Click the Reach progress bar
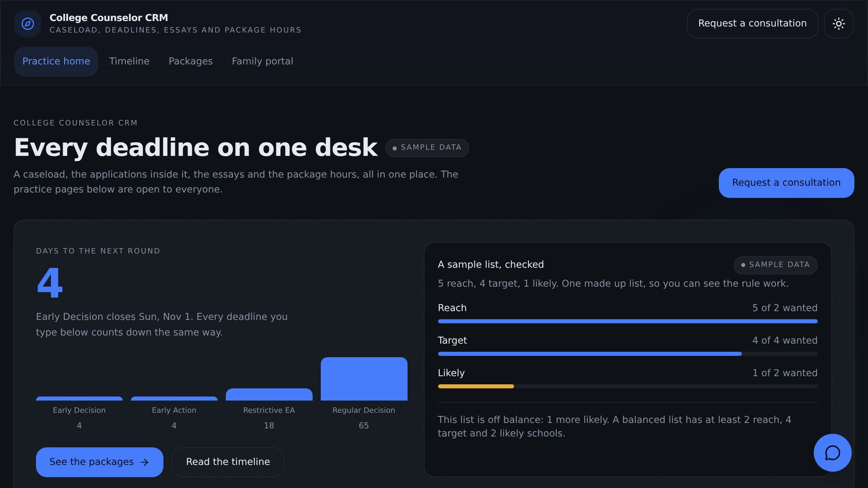Viewport: 868px width, 488px height. 628,321
